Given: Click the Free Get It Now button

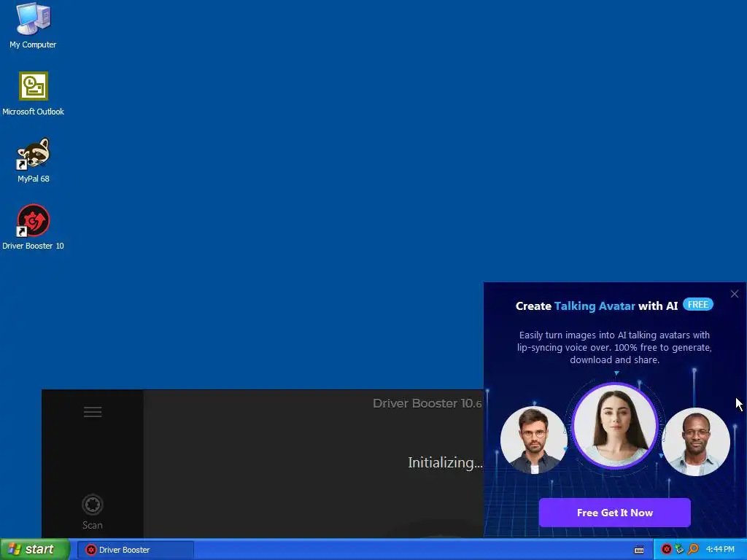Looking at the screenshot, I should 614,513.
